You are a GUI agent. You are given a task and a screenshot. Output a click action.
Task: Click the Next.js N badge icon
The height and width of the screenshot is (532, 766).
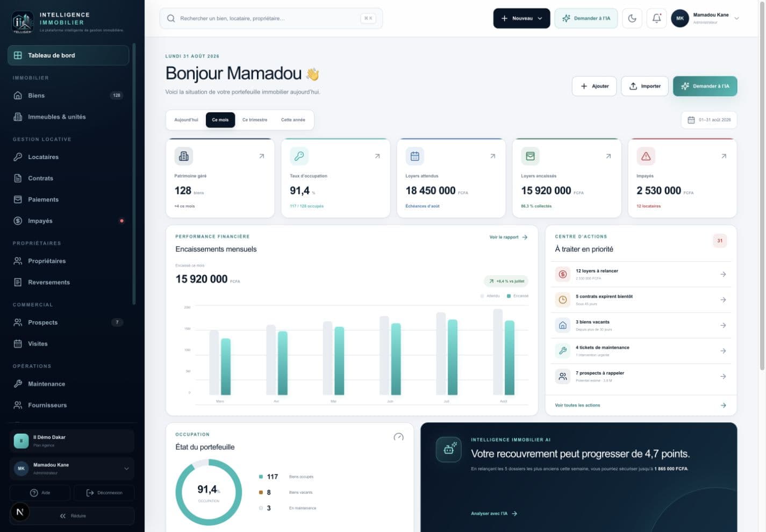tap(20, 512)
